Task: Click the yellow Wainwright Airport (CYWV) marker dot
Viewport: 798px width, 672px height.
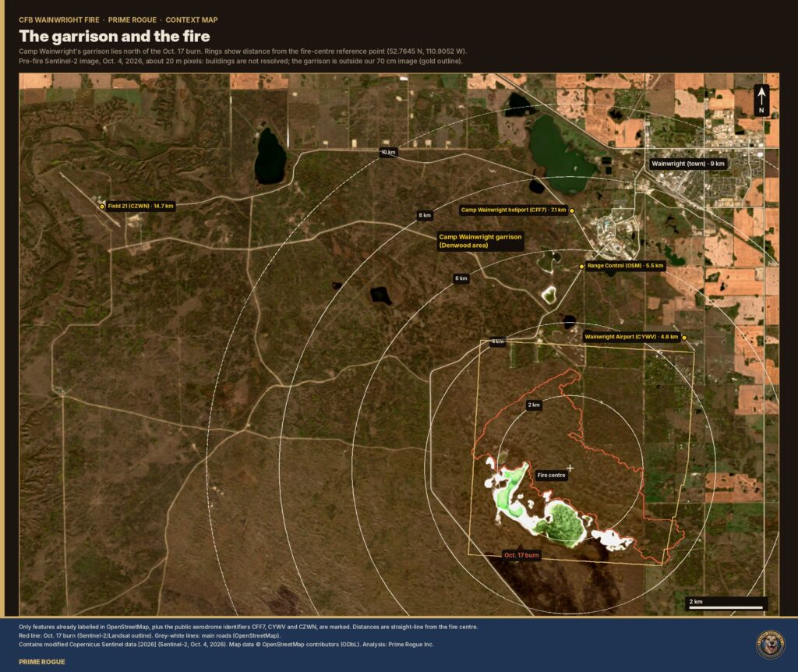Action: pos(684,338)
